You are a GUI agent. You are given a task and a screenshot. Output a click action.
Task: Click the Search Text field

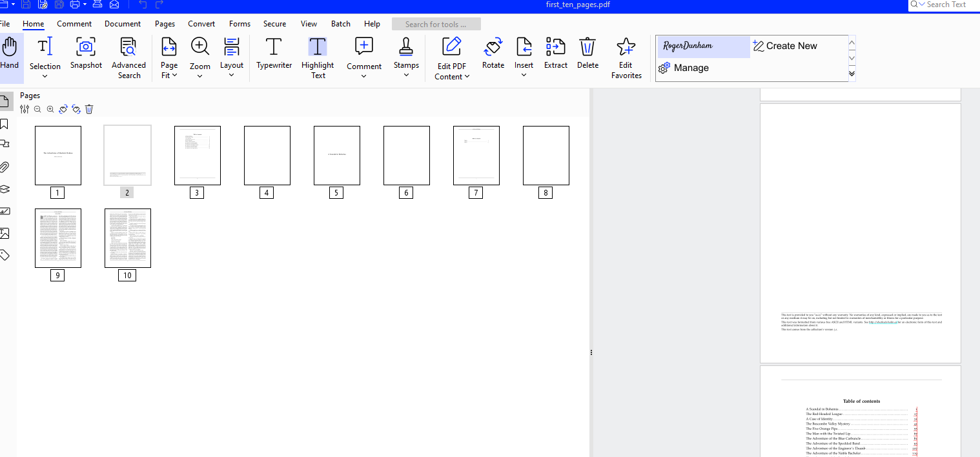click(944, 5)
